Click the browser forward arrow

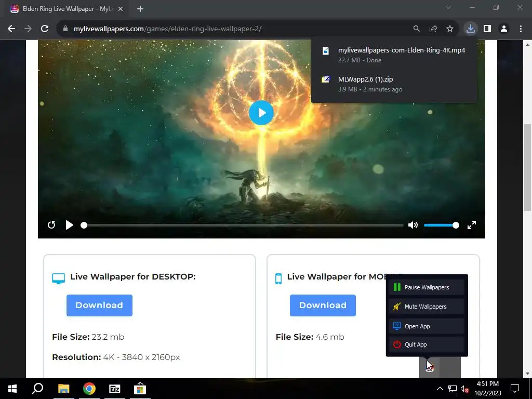pos(28,29)
